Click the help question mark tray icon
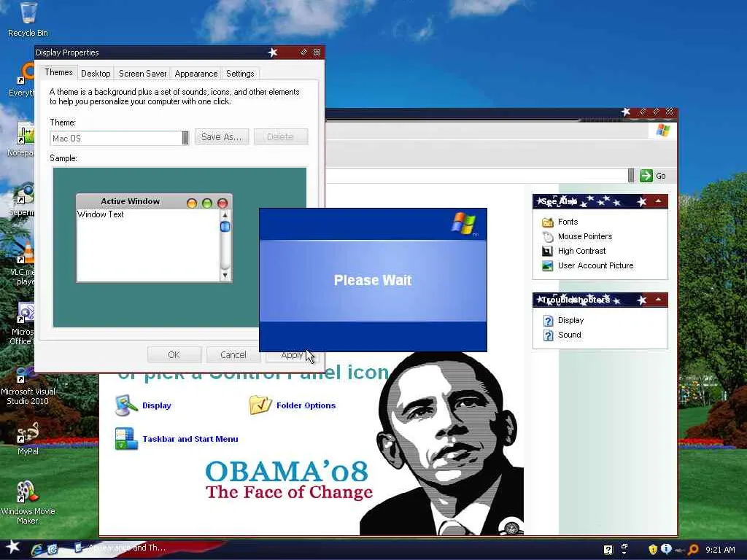This screenshot has width=747, height=560. 608,550
